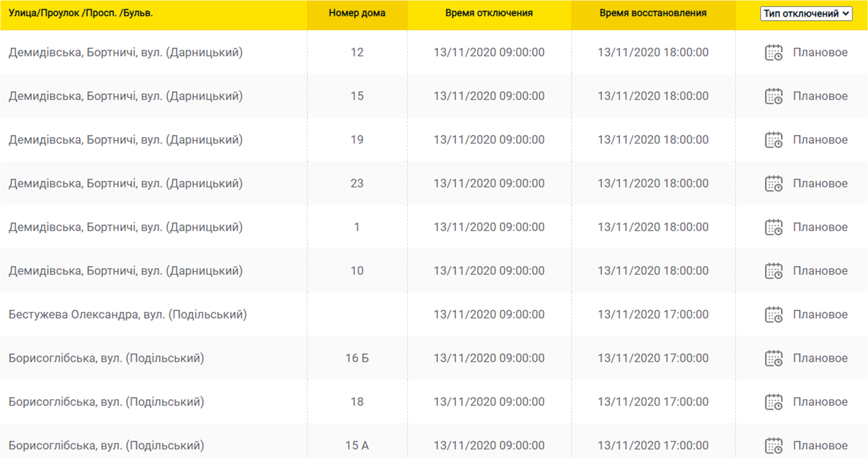Image resolution: width=868 pixels, height=459 pixels.
Task: Click the Улица/Проулок column header
Action: [81, 13]
